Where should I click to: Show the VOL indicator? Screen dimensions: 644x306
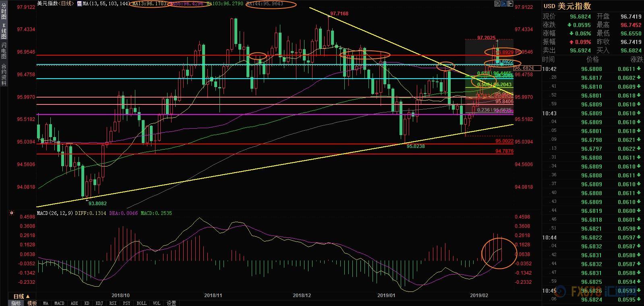click(157, 303)
